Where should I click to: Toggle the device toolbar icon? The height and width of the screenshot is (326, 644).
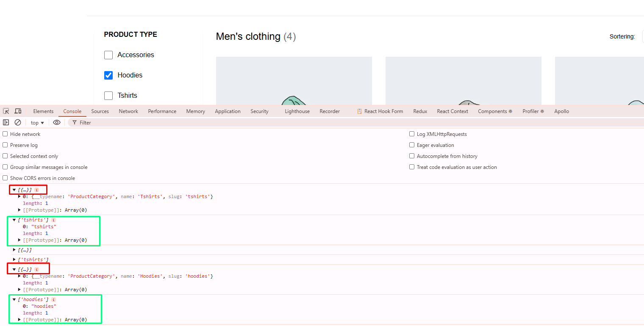(x=18, y=111)
